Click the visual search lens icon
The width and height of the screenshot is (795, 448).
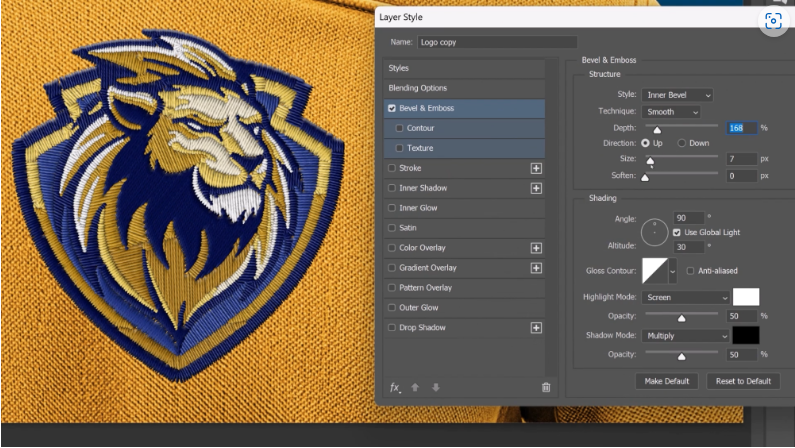773,21
